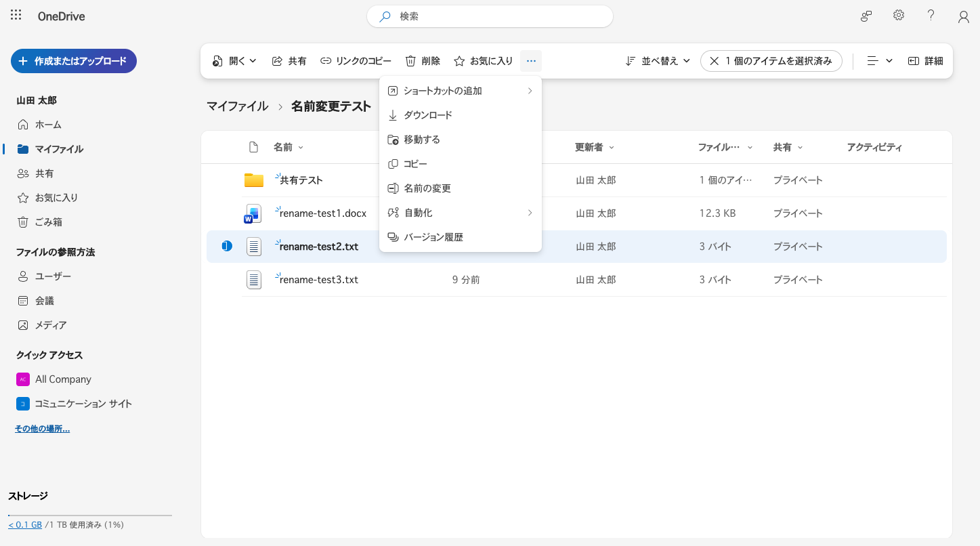Sort by the 名前 column header

(289, 147)
